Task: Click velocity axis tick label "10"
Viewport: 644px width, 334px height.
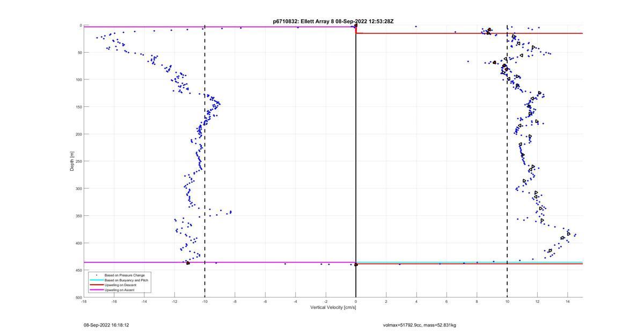Action: [x=507, y=302]
